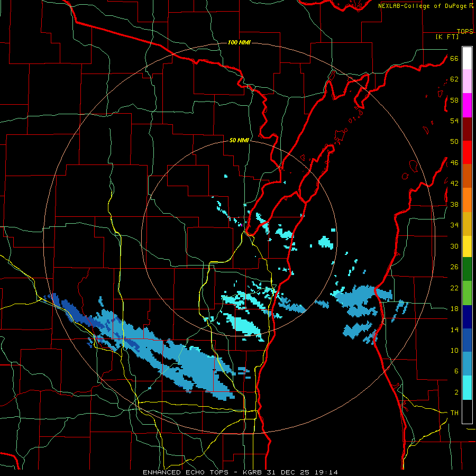Click the 'KGRB' station identifier in caption
476x476 pixels.
pyautogui.click(x=253, y=472)
